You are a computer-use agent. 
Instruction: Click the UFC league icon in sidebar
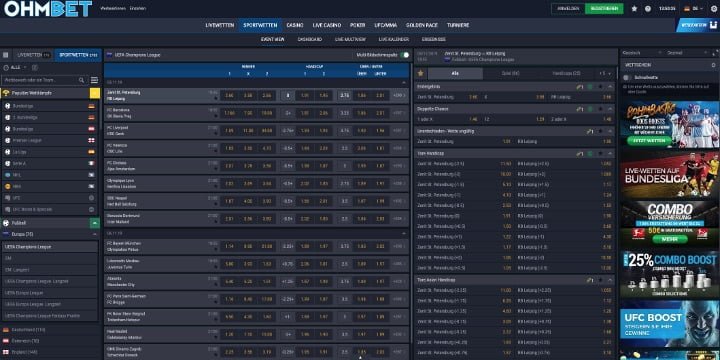[x=7, y=198]
